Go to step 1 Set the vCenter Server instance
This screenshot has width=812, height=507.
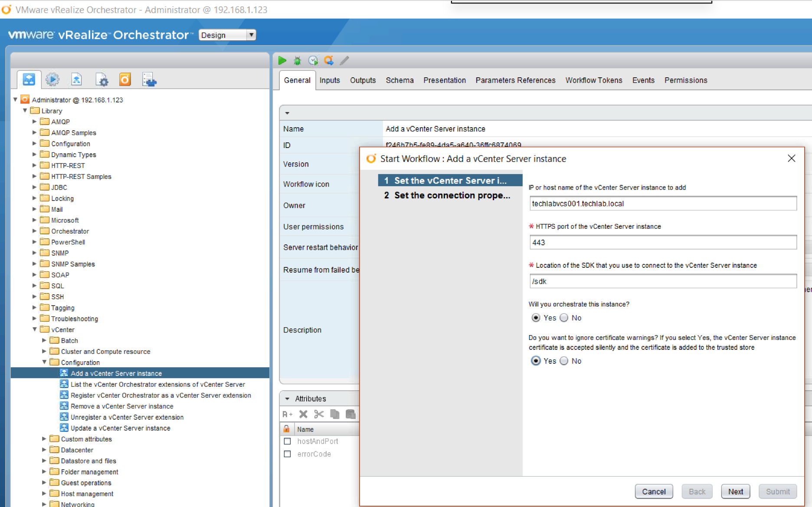(x=450, y=181)
